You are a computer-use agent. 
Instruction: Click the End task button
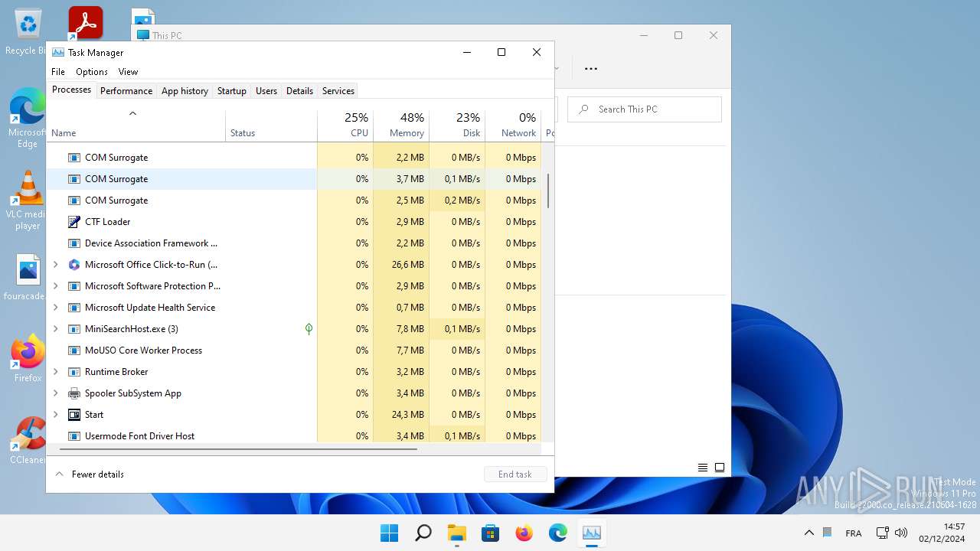click(x=515, y=474)
